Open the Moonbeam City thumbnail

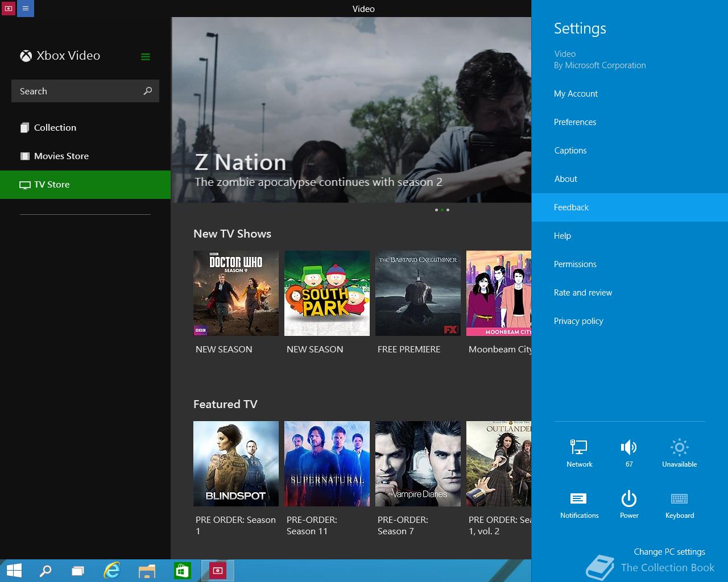499,293
